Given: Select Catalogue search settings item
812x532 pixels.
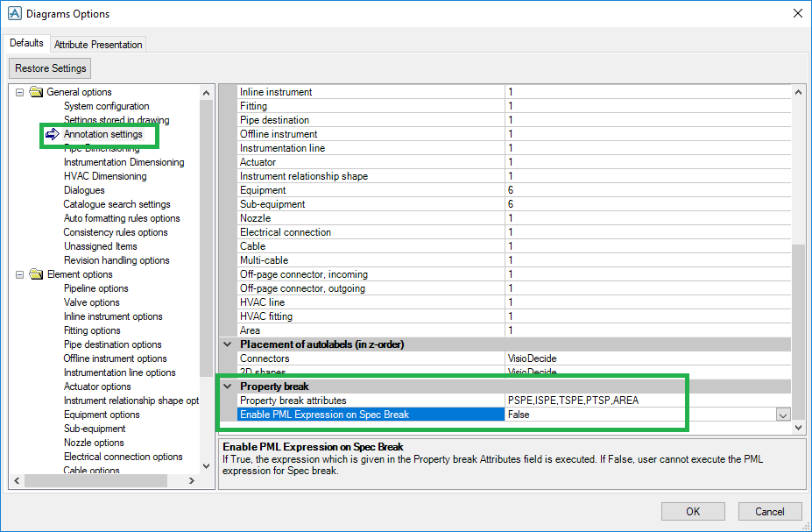Looking at the screenshot, I should click(117, 204).
